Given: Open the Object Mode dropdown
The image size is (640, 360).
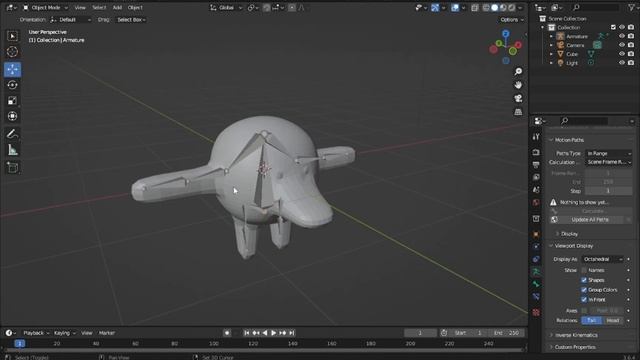Looking at the screenshot, I should (45, 7).
